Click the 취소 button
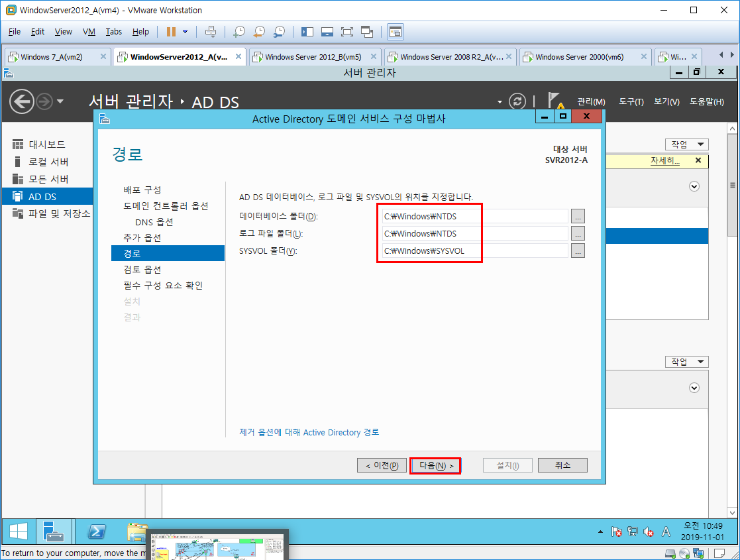This screenshot has height=560, width=740. (x=562, y=466)
